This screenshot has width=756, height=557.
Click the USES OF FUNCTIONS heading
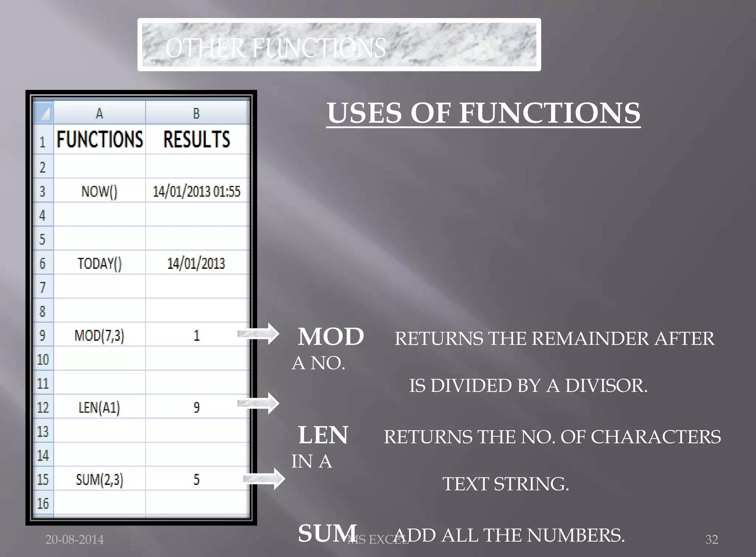(484, 113)
